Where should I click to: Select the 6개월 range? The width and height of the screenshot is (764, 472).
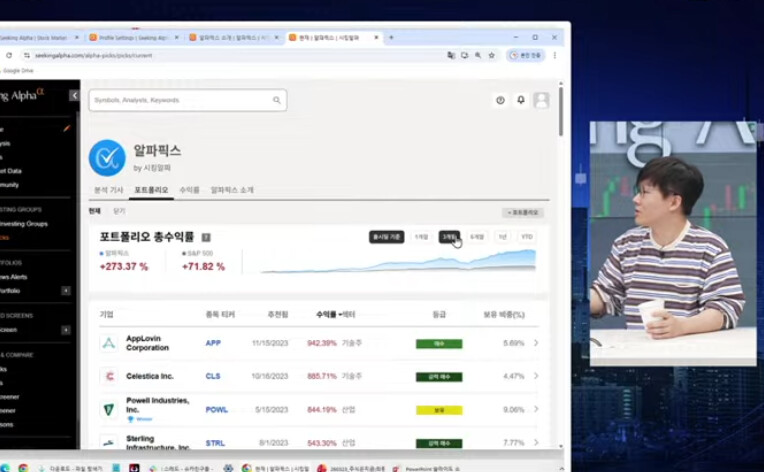[x=477, y=237]
